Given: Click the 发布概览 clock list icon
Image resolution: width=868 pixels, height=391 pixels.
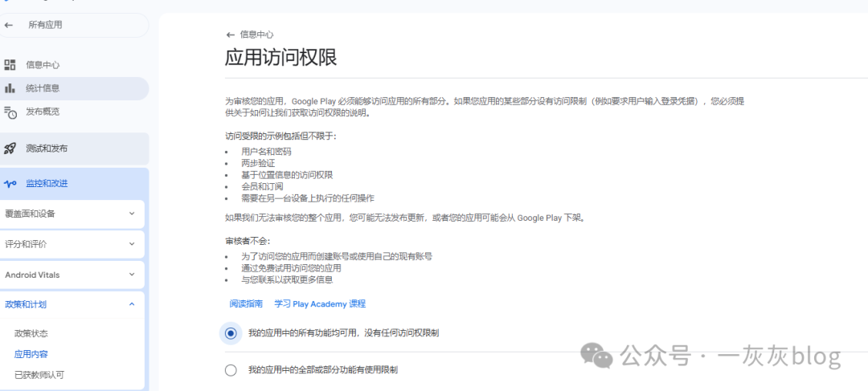Looking at the screenshot, I should 10,112.
